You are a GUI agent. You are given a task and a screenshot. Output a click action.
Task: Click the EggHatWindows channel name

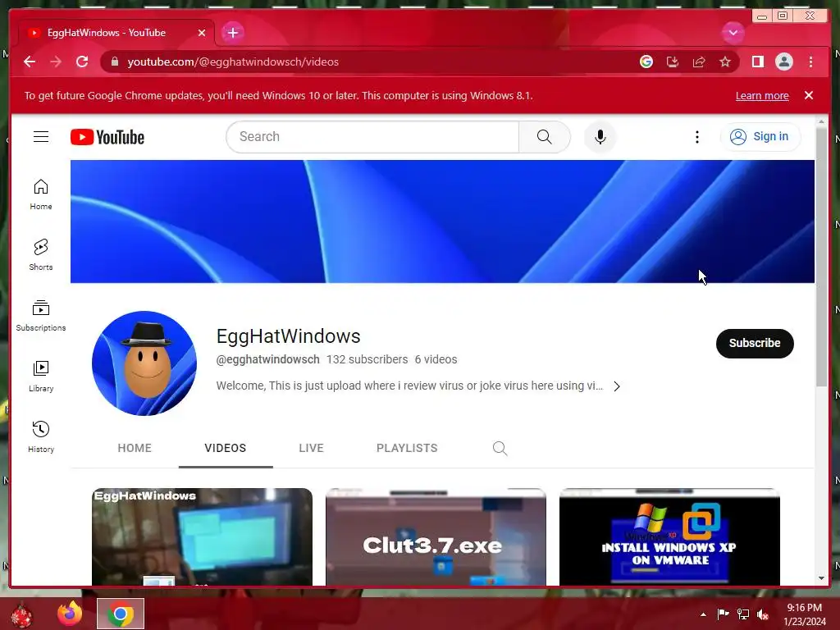pyautogui.click(x=288, y=336)
